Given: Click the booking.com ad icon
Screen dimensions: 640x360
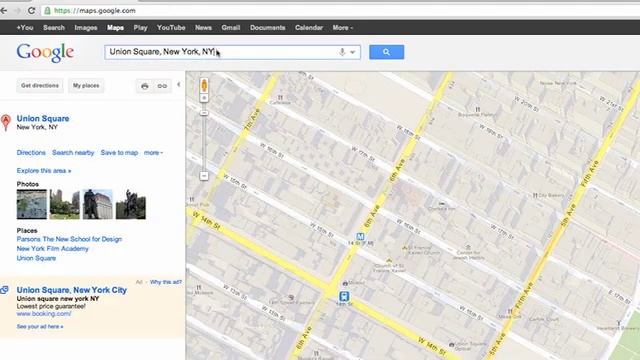Looking at the screenshot, I should click(x=4, y=290).
